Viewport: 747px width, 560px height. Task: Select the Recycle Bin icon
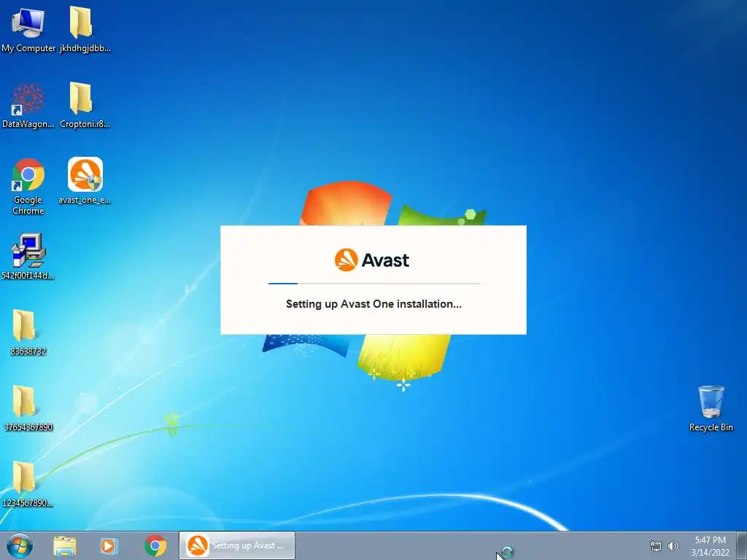point(711,408)
